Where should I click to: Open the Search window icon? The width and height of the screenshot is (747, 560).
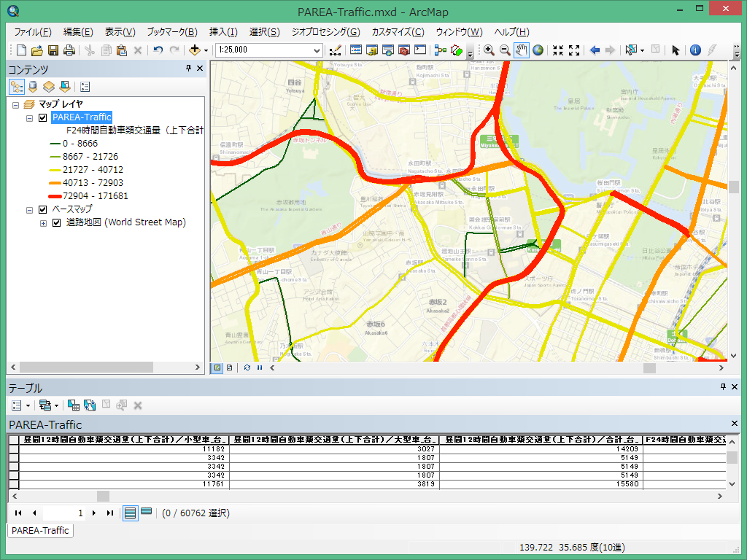point(388,50)
